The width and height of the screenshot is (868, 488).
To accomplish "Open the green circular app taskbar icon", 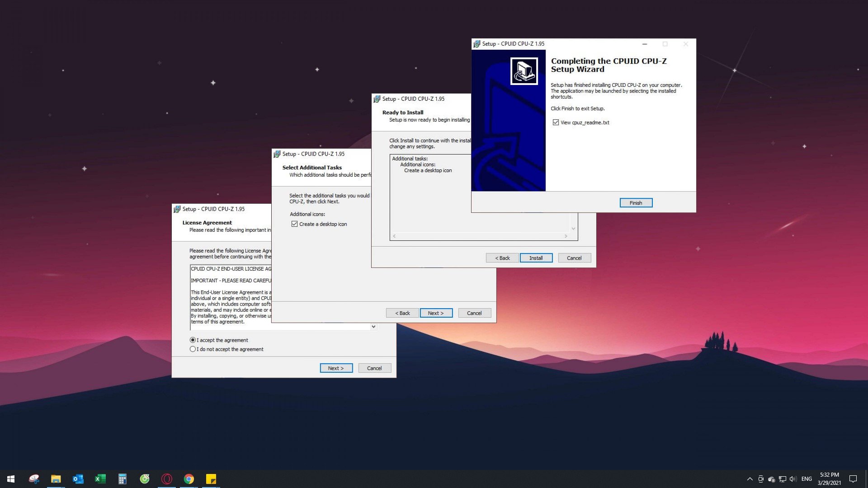I will pos(145,479).
